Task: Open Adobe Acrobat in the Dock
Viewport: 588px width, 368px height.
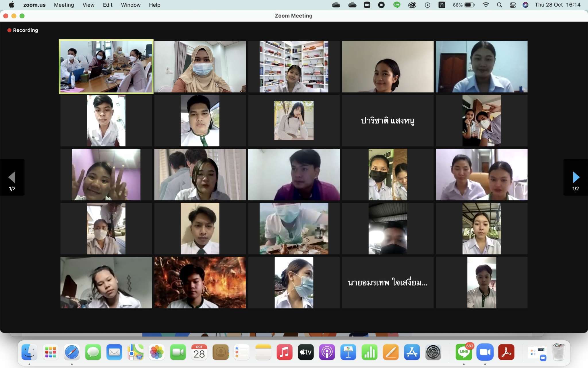Action: (506, 352)
